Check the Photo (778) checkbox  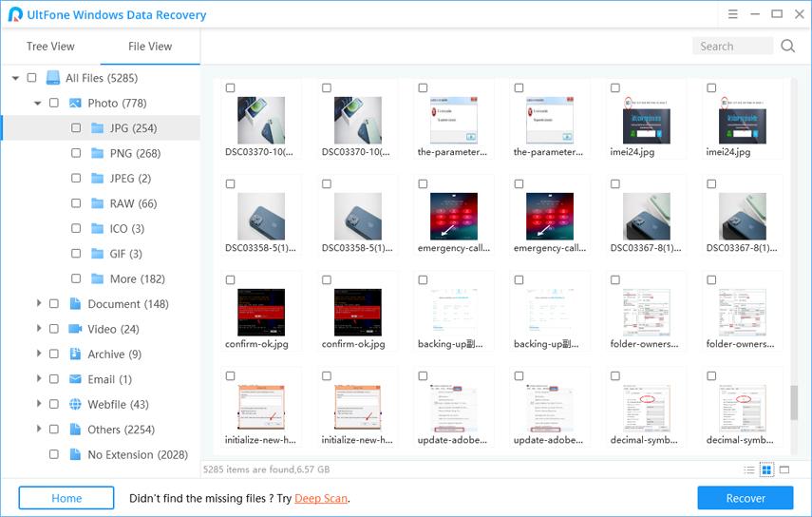54,103
